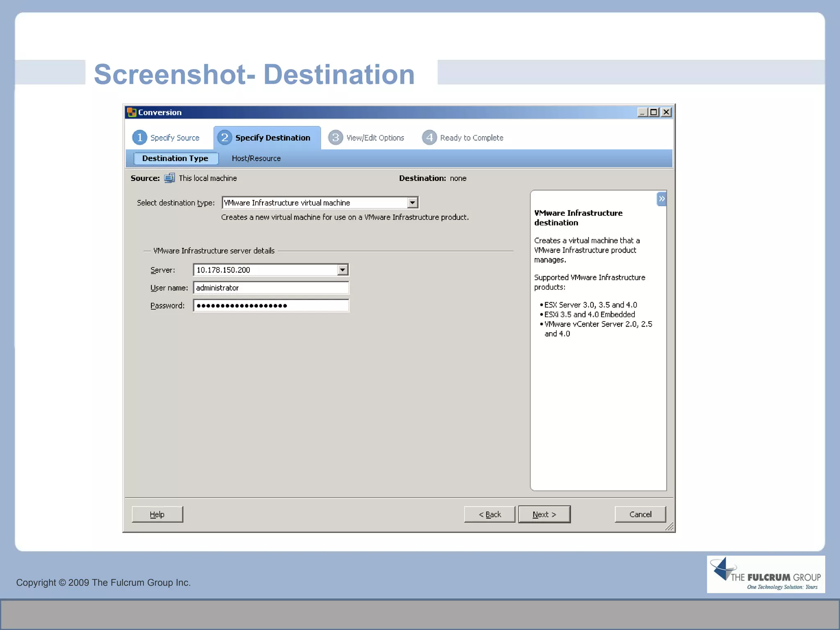Open the Server address dropdown arrow
Screen dimensions: 840x630
(342, 270)
